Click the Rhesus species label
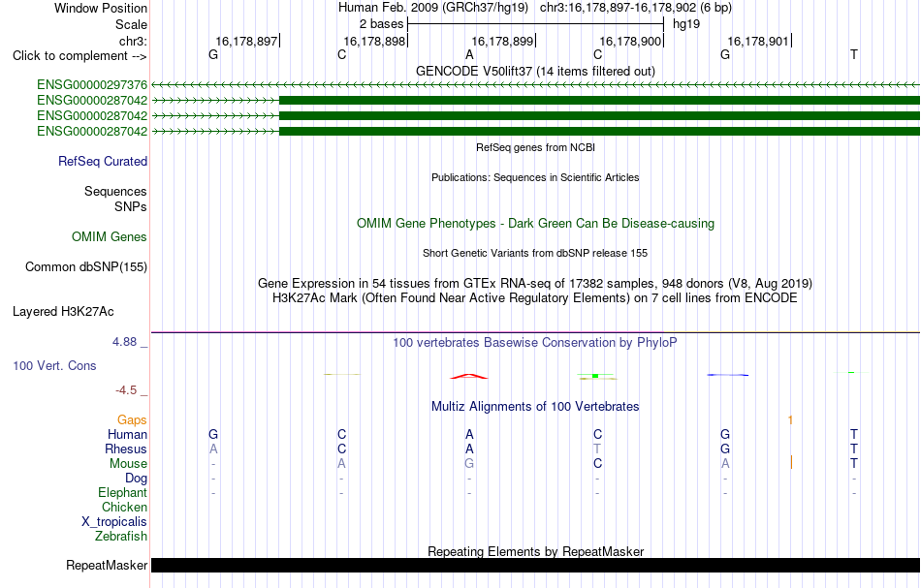The image size is (921, 588). click(126, 449)
